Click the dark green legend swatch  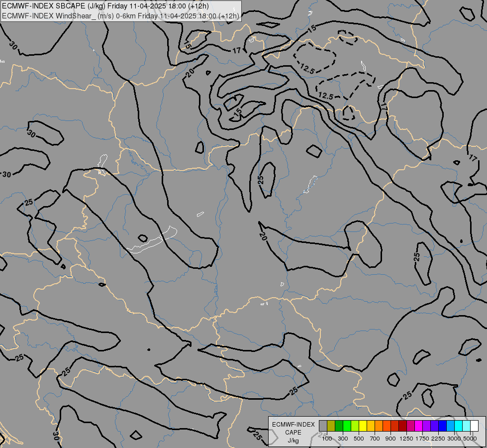[x=339, y=426]
